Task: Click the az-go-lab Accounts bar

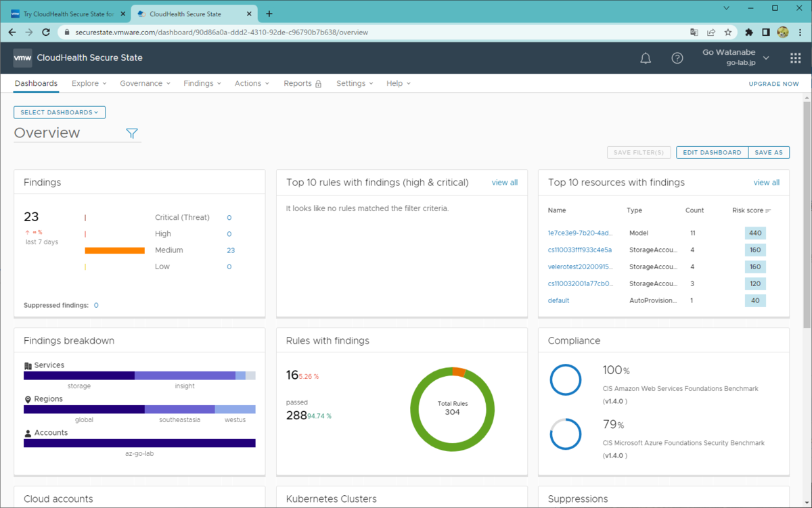Action: coord(139,443)
